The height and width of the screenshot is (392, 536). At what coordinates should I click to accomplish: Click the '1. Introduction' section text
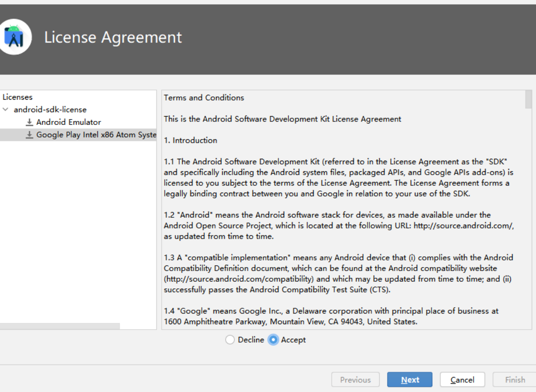click(190, 140)
